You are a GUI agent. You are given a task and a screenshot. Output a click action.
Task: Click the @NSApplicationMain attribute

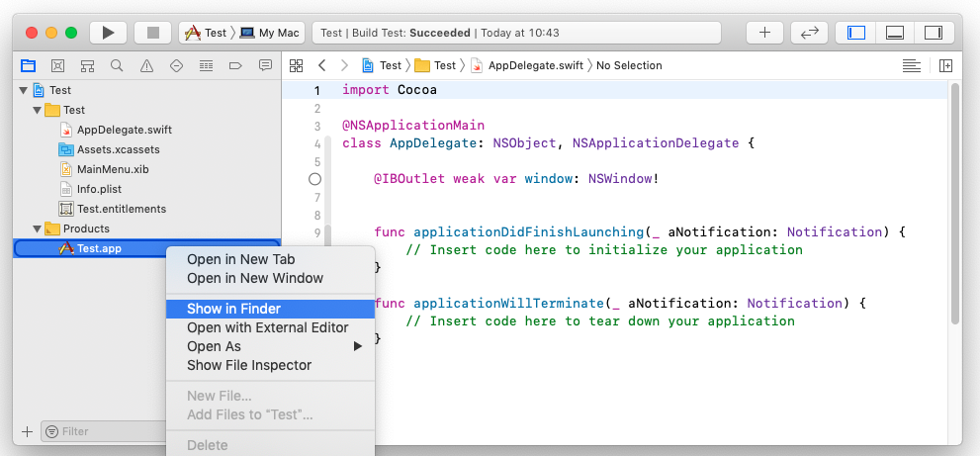coord(413,126)
